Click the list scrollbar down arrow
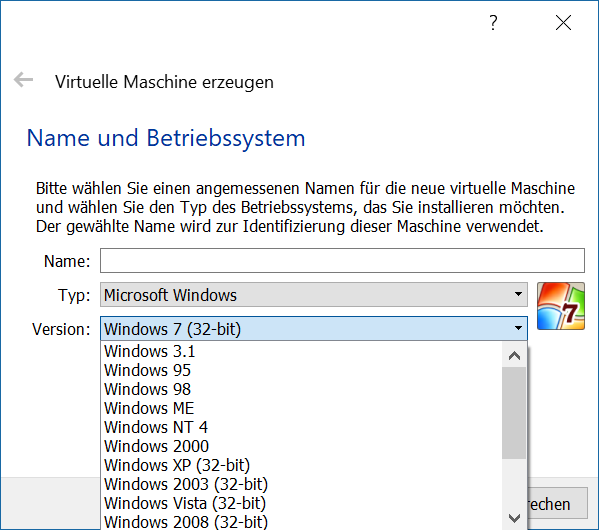Viewport: 599px width, 530px height. coord(515,518)
